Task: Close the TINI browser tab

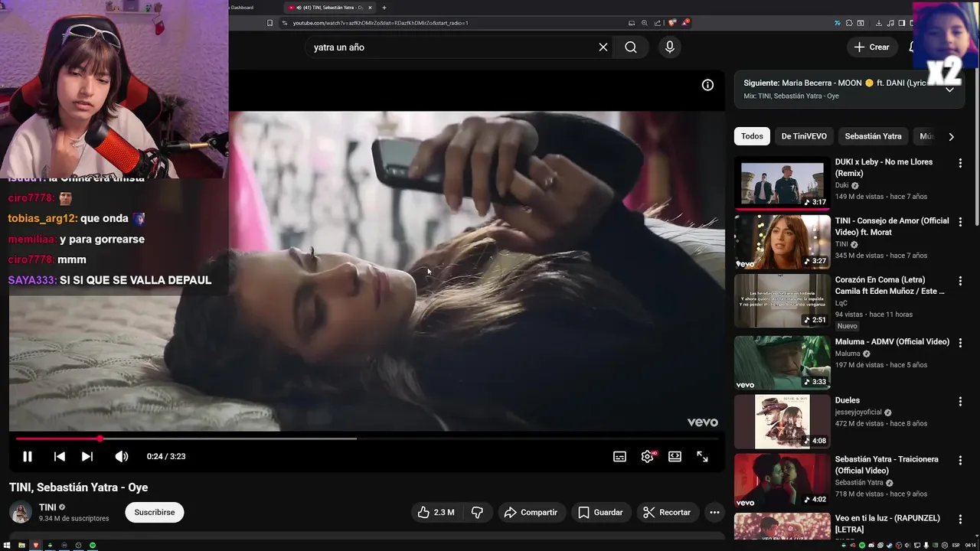Action: point(370,8)
